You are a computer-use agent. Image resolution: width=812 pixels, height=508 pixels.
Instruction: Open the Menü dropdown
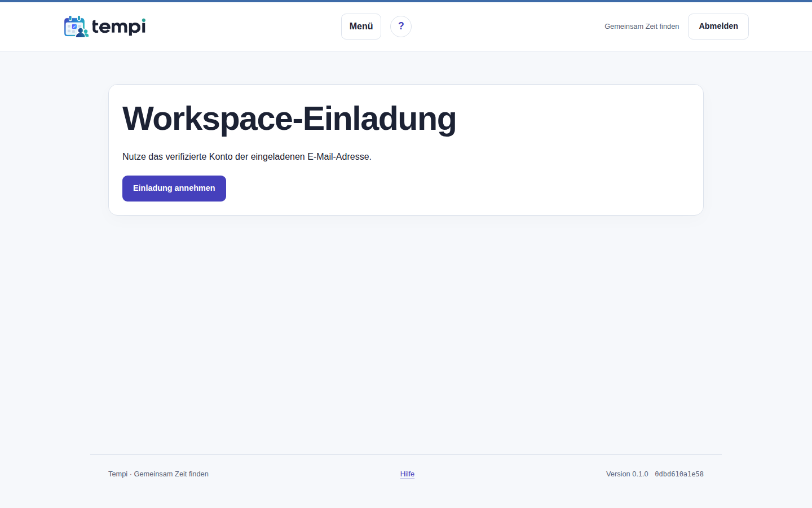[x=361, y=27]
